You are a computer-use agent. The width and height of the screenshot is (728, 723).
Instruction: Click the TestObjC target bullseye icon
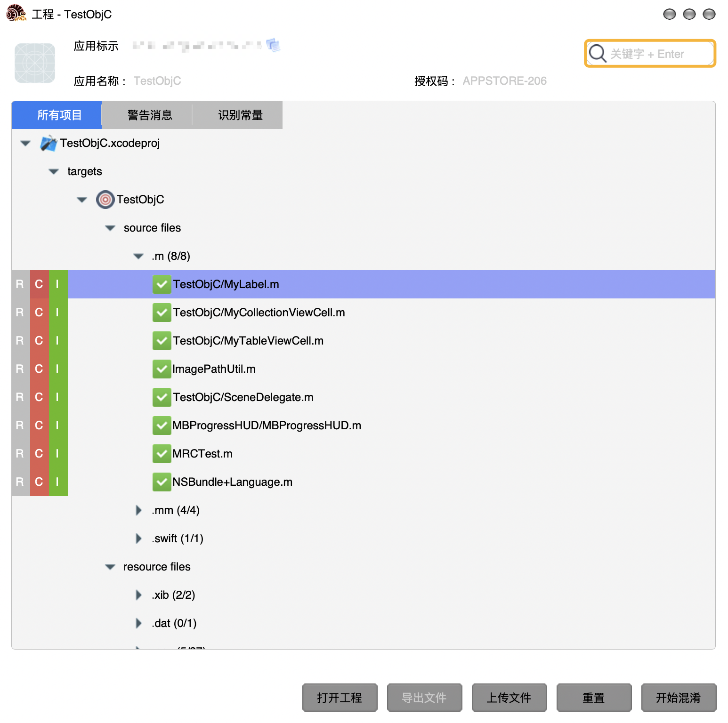pos(105,200)
